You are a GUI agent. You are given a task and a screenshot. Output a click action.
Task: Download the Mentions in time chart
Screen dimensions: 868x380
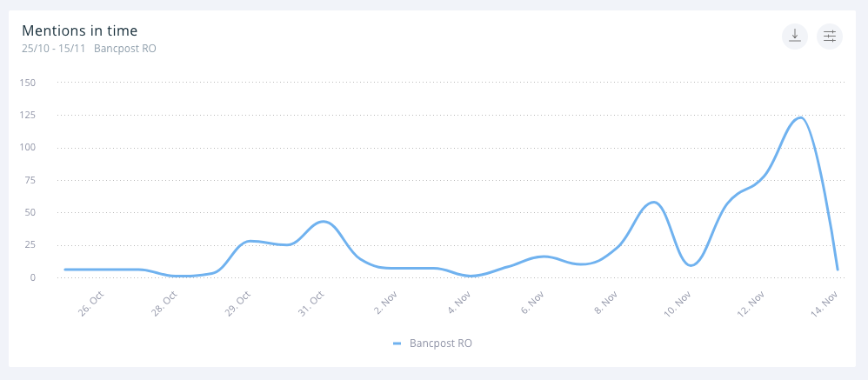(x=795, y=36)
